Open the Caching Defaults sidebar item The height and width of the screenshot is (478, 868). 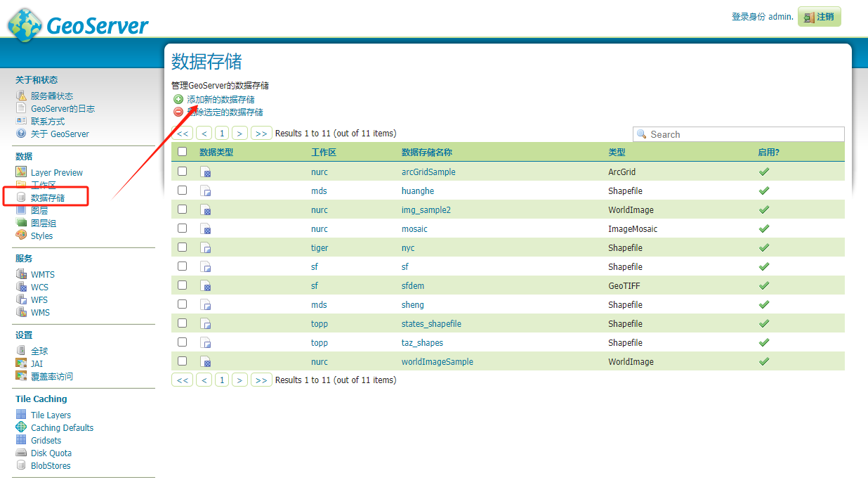[x=62, y=427]
